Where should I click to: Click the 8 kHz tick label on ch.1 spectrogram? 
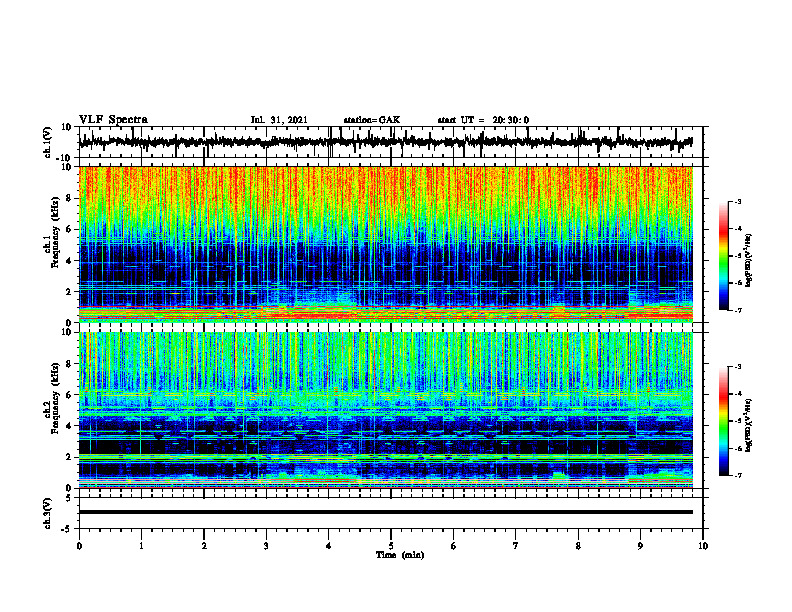pos(70,198)
